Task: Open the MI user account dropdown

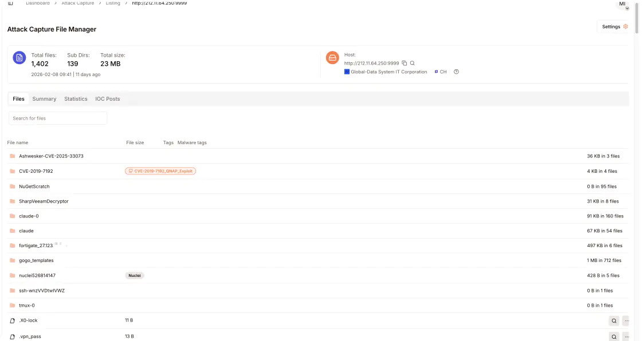Action: pyautogui.click(x=623, y=5)
